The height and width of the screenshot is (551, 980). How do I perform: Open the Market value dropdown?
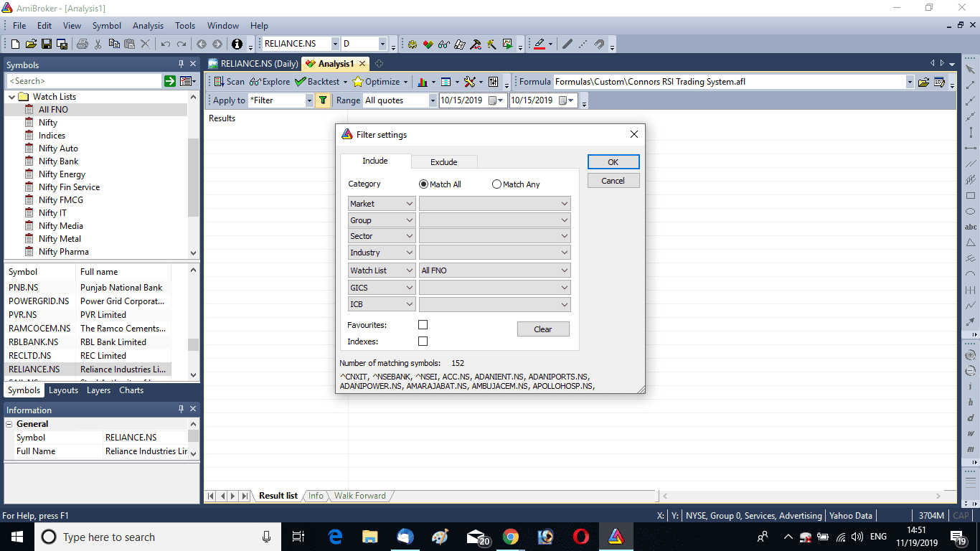click(495, 204)
